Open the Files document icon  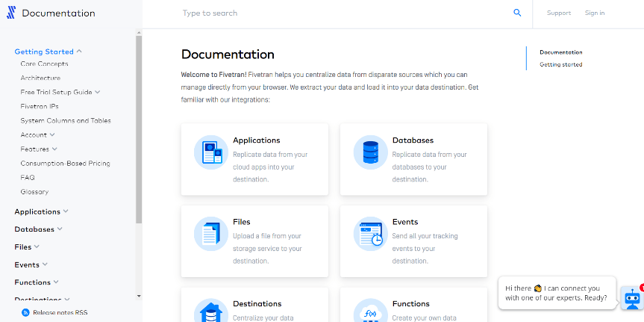point(211,234)
